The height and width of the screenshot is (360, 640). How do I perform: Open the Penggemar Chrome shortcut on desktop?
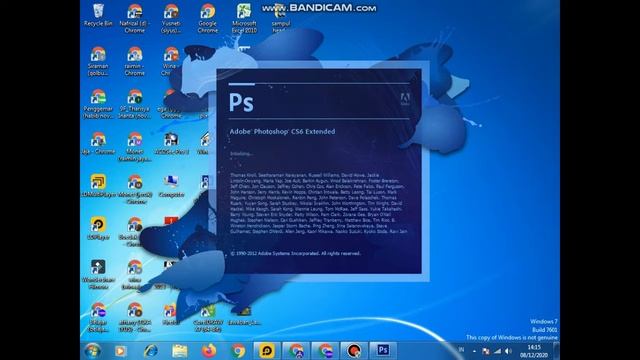point(98,104)
